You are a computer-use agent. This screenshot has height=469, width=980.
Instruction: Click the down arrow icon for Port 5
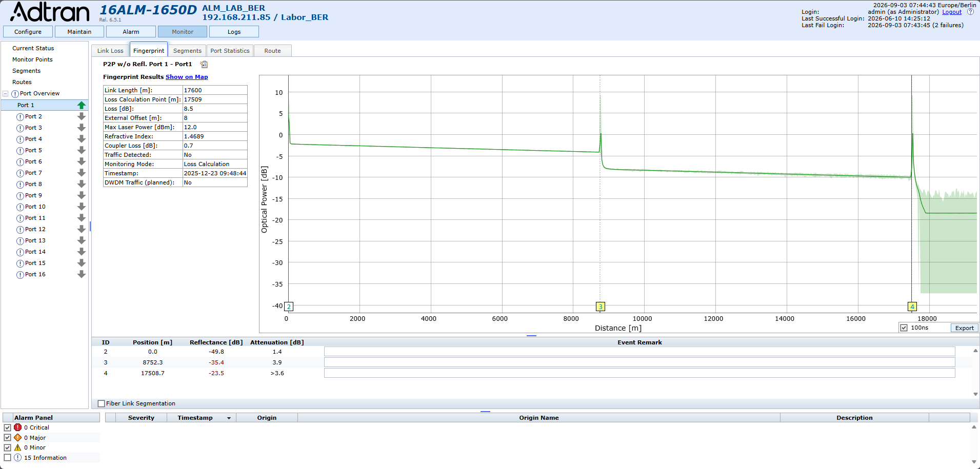pos(82,150)
